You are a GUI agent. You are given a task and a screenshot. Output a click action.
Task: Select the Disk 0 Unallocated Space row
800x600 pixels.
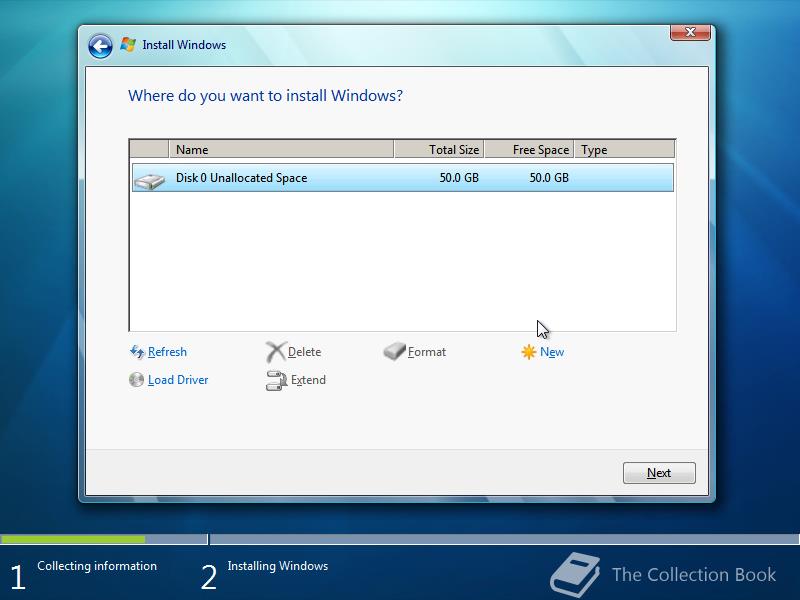pos(403,178)
